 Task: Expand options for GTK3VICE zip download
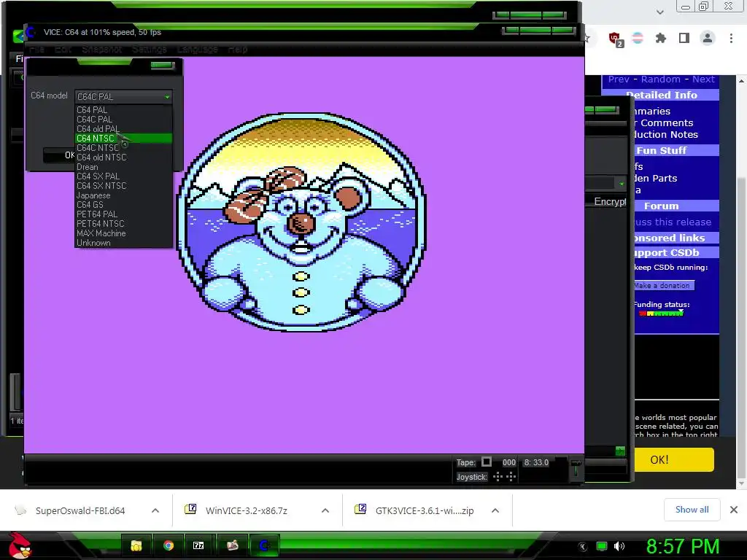(495, 510)
